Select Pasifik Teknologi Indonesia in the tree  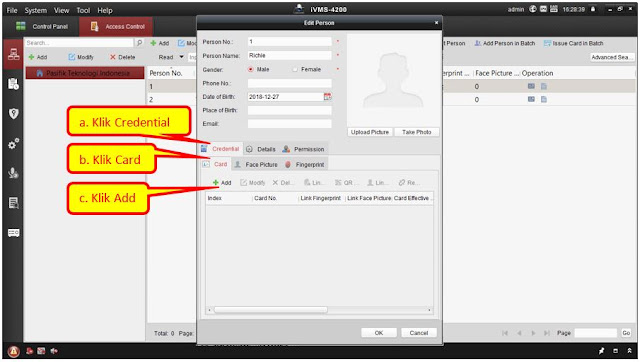[84, 73]
